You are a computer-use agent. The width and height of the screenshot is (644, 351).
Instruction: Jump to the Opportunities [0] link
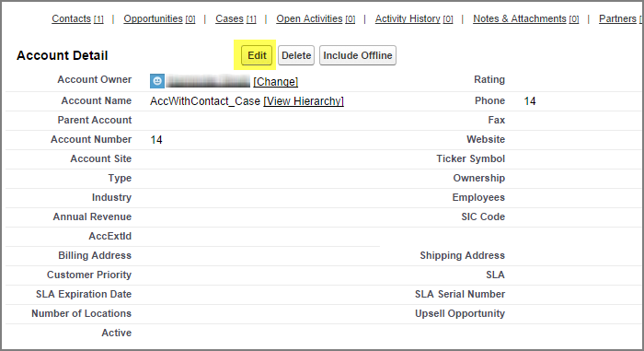pos(159,18)
